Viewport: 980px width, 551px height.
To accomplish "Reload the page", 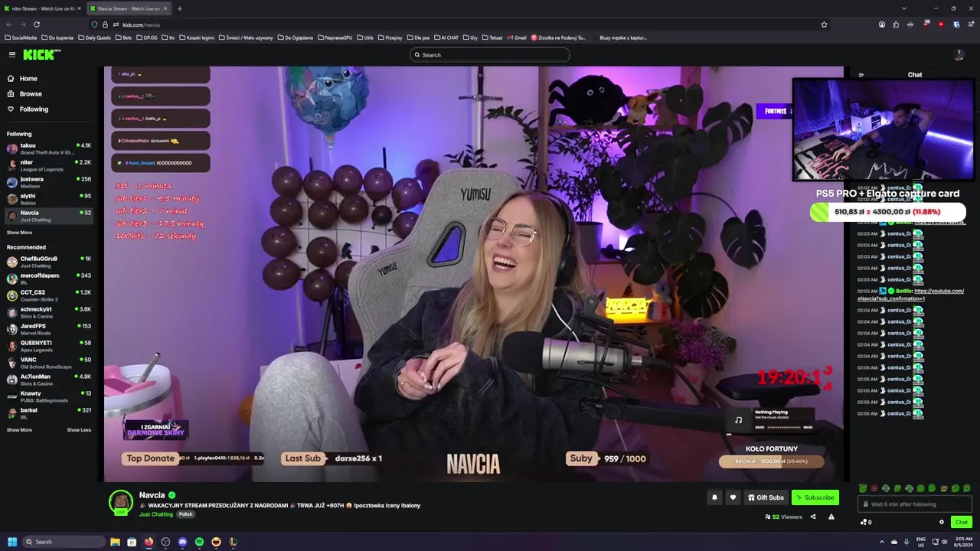I will (37, 24).
